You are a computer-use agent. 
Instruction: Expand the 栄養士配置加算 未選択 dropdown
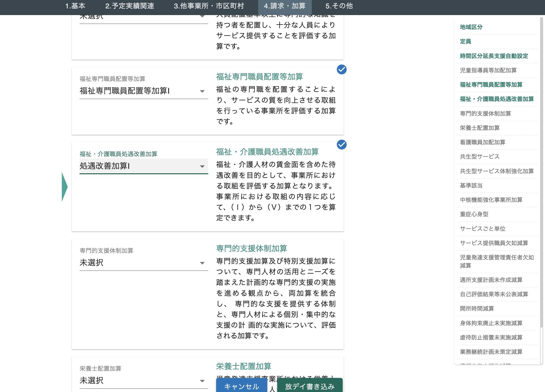[143, 380]
